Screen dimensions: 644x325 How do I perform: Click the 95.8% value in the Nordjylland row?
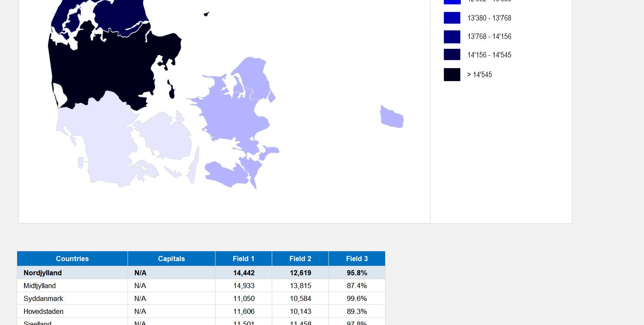tap(357, 273)
